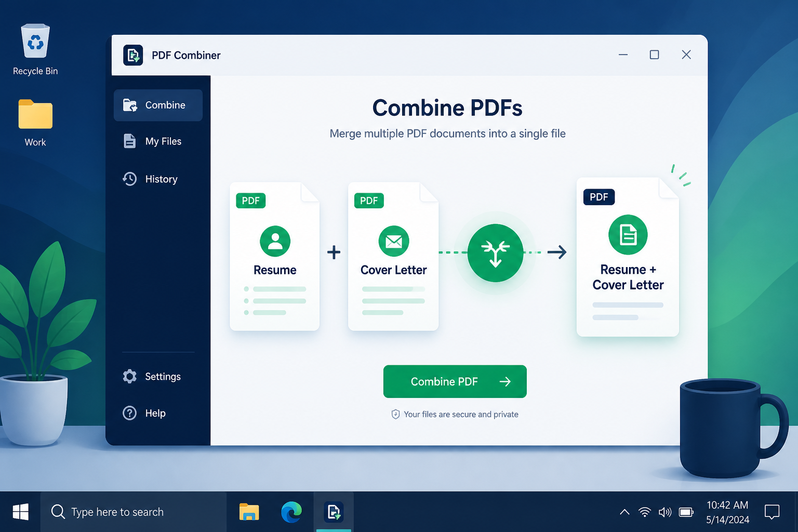
Task: Open the Resume + Cover Letter result card
Action: click(628, 257)
